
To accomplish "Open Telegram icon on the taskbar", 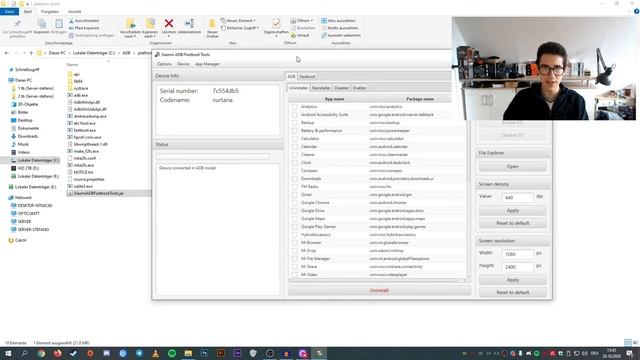I will pyautogui.click(x=139, y=353).
